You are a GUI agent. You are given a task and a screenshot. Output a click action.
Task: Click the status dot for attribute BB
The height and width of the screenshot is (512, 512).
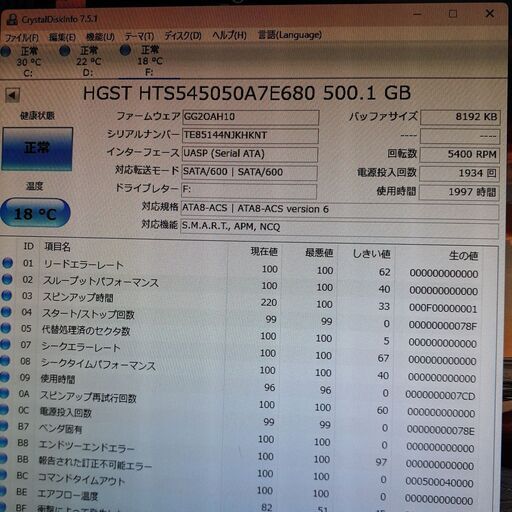(3, 459)
